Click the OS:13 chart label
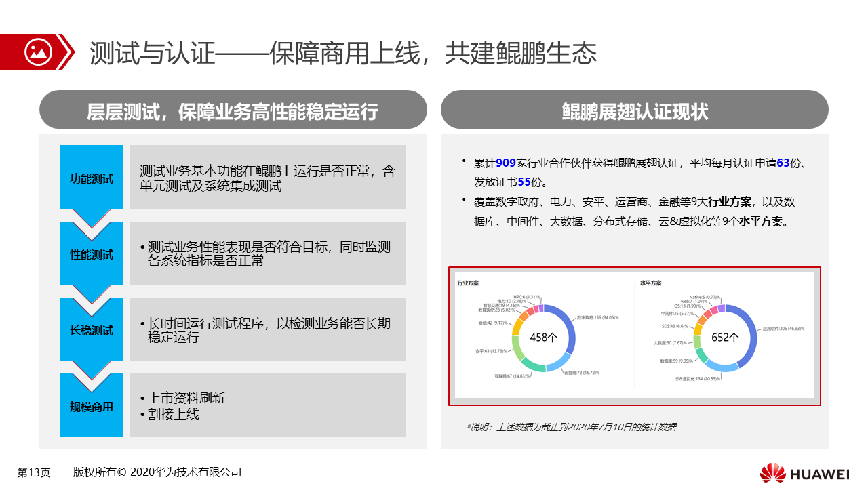Image resolution: width=868 pixels, height=488 pixels. tap(687, 306)
